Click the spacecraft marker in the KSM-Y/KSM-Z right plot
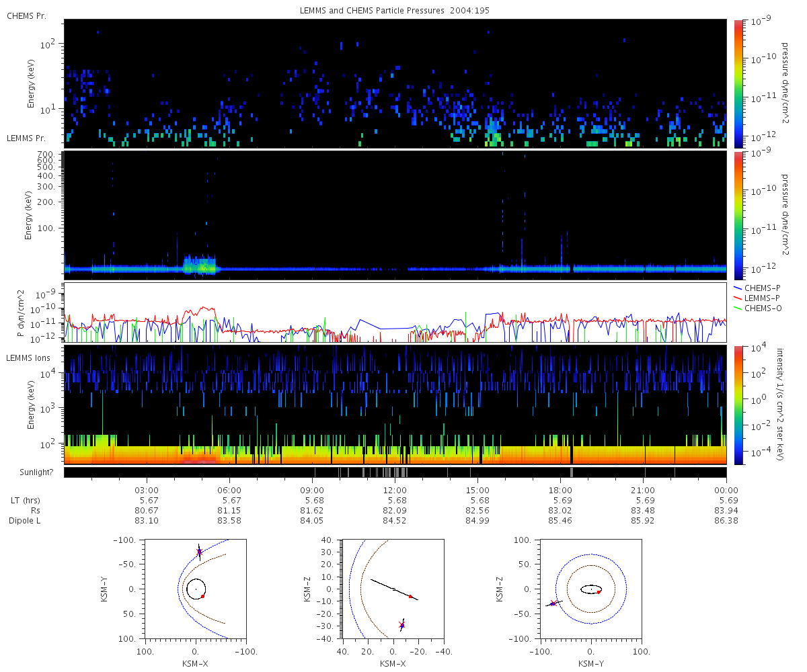Screen dimensions: 807x672 (553, 603)
